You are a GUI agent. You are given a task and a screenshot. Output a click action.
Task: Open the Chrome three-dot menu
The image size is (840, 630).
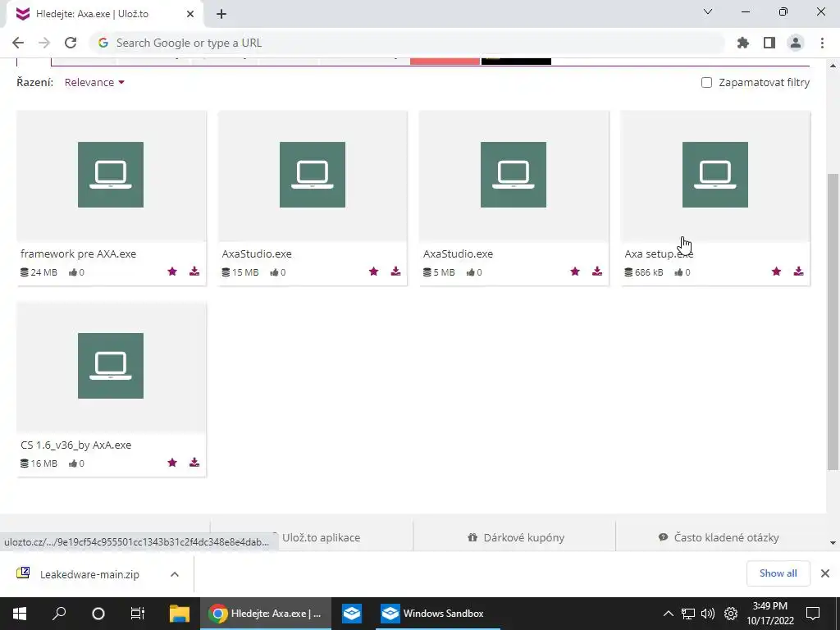click(822, 43)
